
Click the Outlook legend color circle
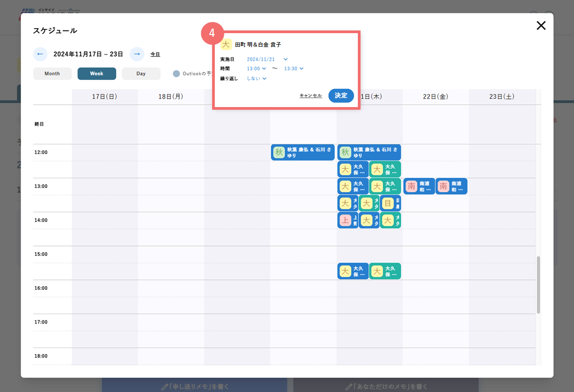tap(177, 73)
